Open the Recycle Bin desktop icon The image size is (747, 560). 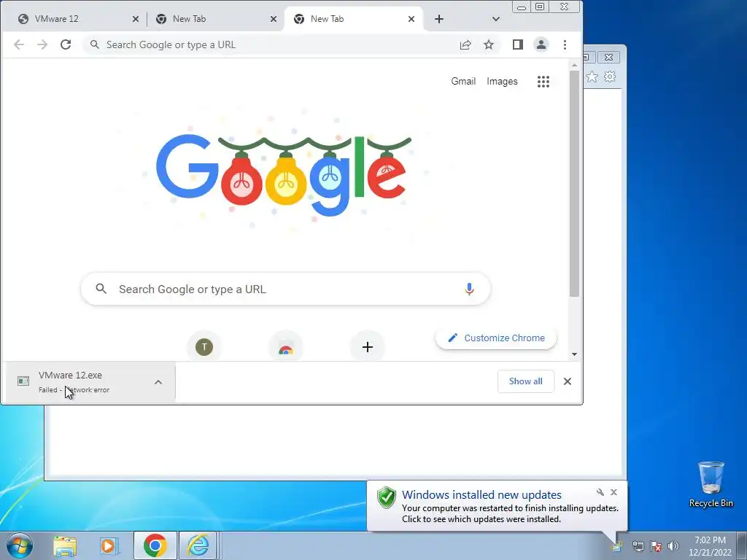click(x=711, y=484)
